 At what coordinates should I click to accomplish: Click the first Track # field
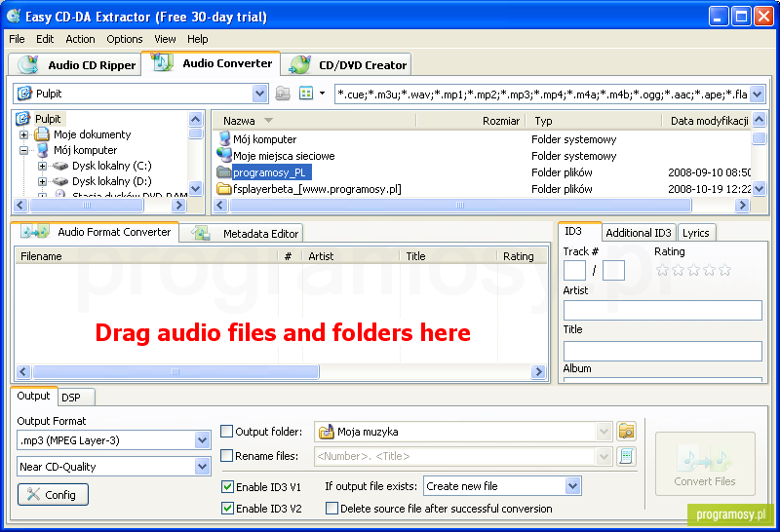[574, 271]
